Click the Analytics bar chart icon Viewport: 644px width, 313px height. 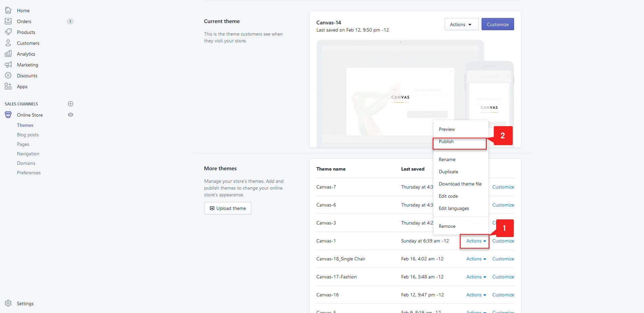coord(8,54)
